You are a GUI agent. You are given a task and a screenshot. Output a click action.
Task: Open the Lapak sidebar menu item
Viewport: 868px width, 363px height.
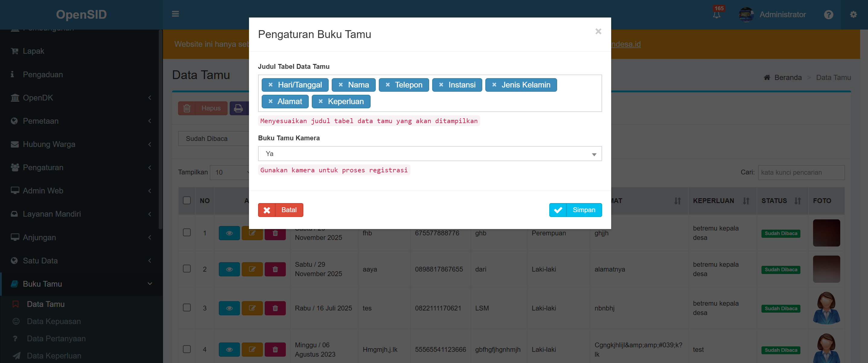coord(34,51)
